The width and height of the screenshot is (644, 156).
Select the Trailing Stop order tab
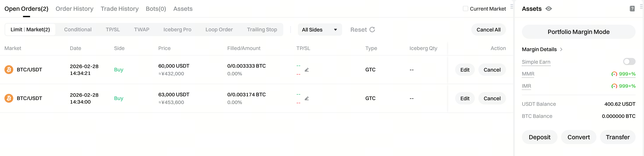(x=262, y=30)
